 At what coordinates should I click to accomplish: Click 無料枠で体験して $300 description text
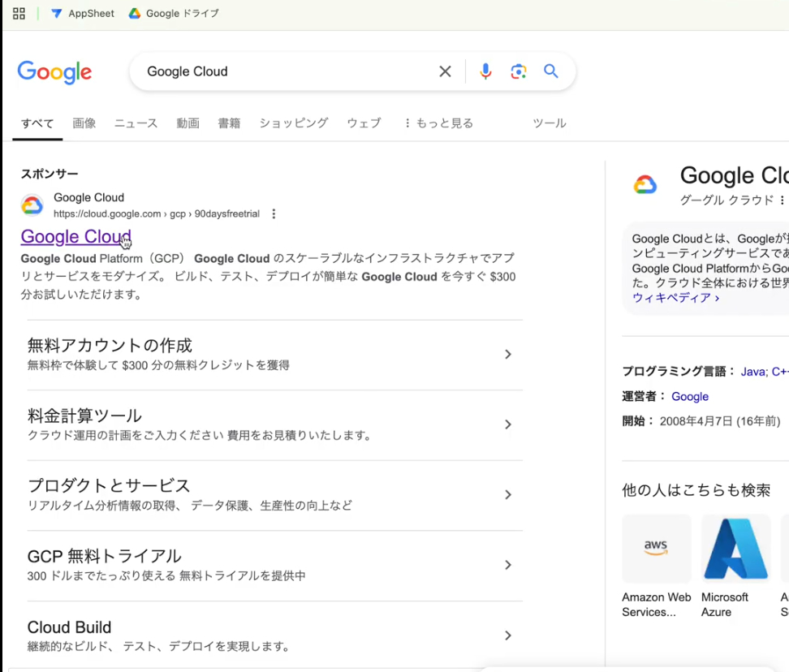[158, 365]
